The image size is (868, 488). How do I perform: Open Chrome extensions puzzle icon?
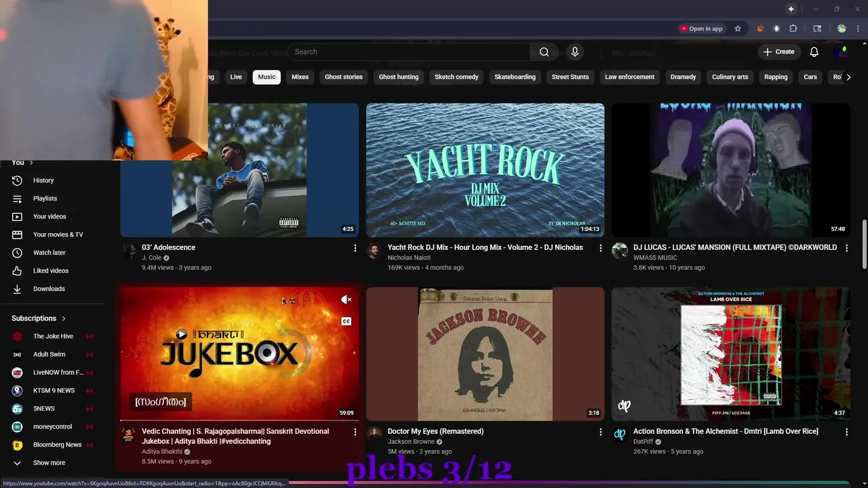(x=793, y=28)
